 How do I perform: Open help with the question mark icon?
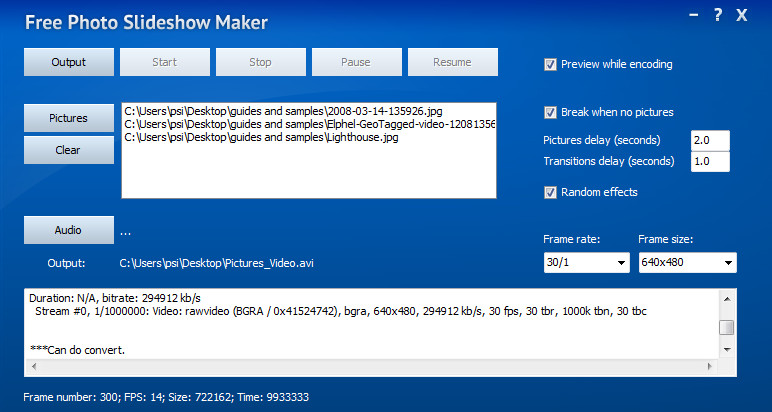(x=718, y=16)
